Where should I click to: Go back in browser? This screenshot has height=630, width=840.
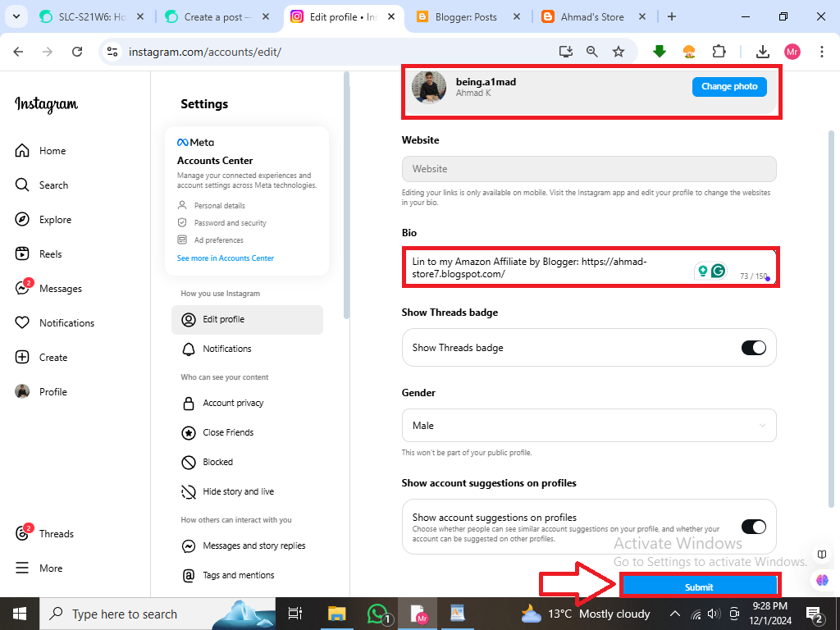(x=18, y=52)
